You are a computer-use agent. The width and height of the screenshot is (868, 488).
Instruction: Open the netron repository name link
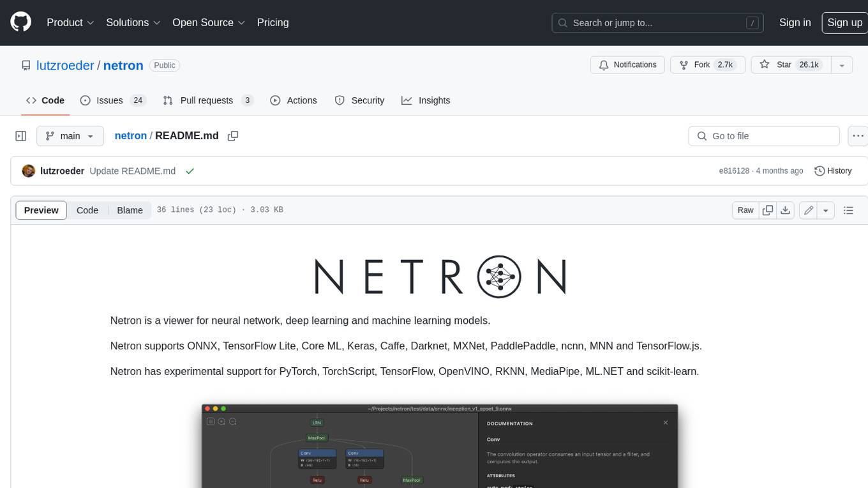pyautogui.click(x=123, y=65)
